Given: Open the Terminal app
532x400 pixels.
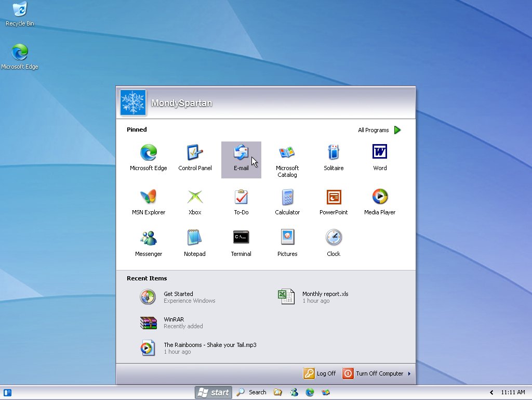Looking at the screenshot, I should [241, 243].
